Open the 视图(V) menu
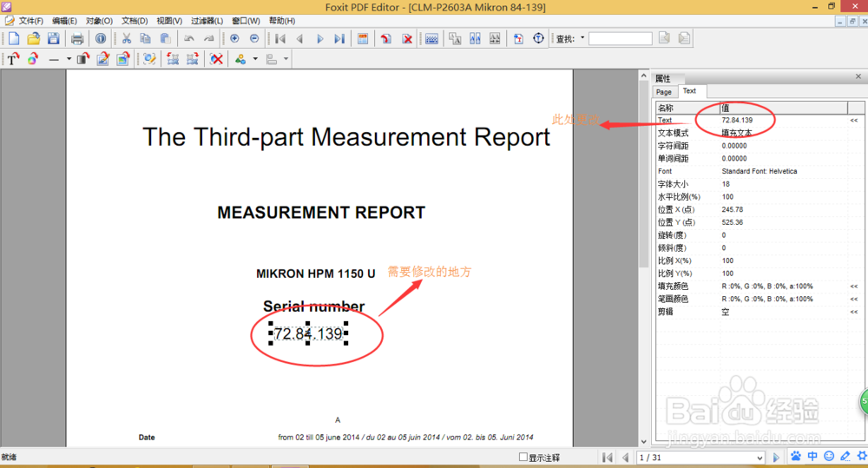This screenshot has width=868, height=468. [x=169, y=21]
